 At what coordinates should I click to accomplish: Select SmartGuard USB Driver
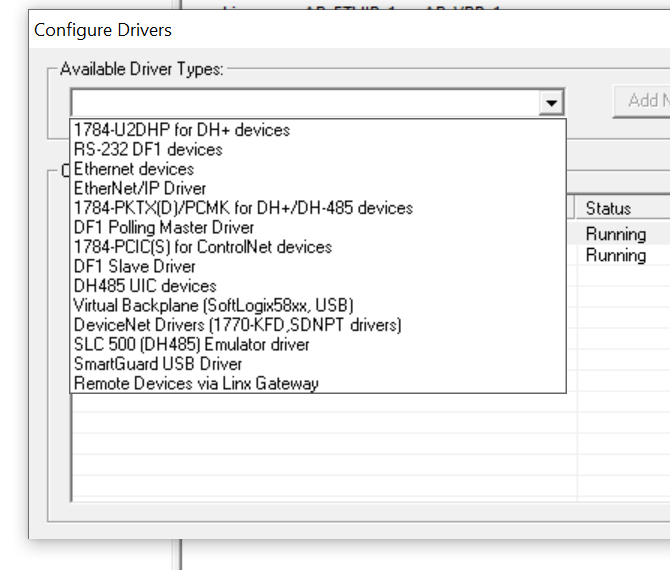[318, 364]
